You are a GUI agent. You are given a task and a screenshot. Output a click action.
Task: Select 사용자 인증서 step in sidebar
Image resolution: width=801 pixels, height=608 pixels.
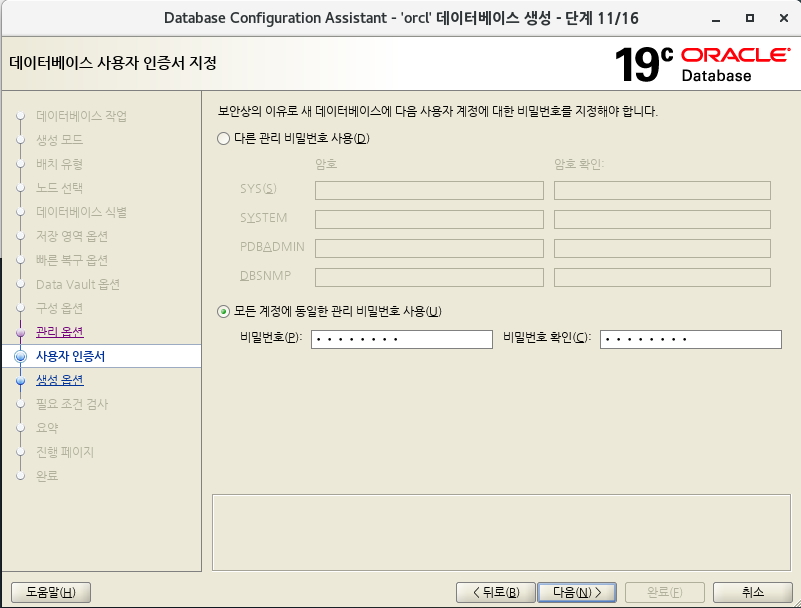[70, 356]
